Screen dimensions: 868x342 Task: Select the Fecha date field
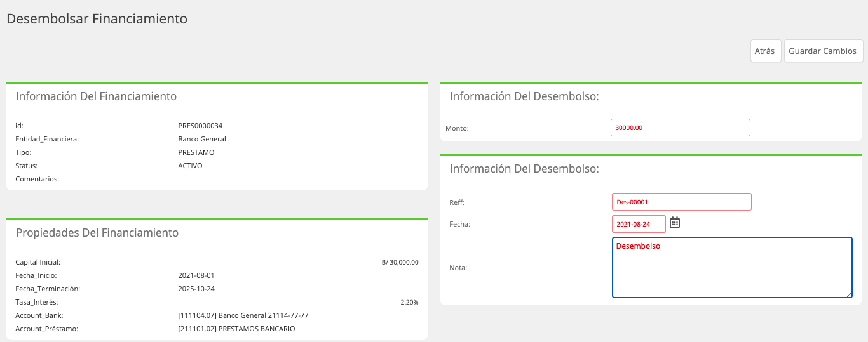(x=639, y=224)
